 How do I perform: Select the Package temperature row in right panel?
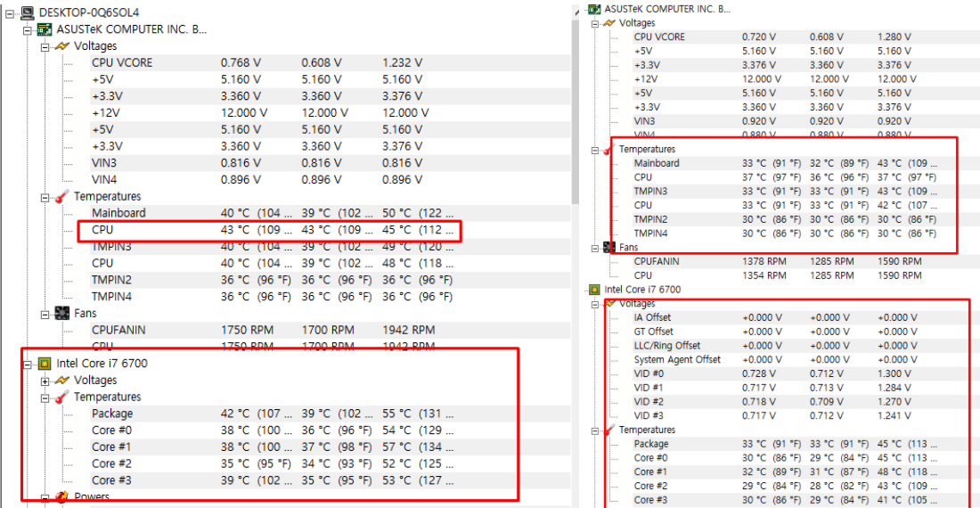(805, 444)
